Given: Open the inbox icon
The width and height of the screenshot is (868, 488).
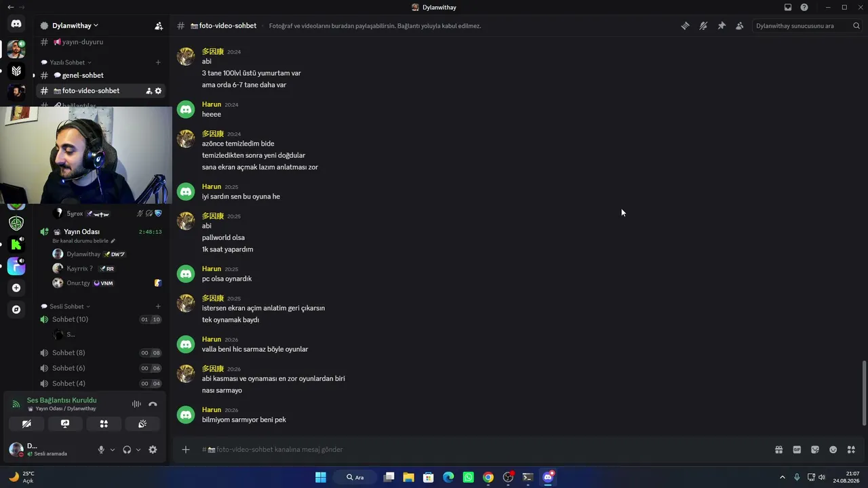Looking at the screenshot, I should coord(788,7).
